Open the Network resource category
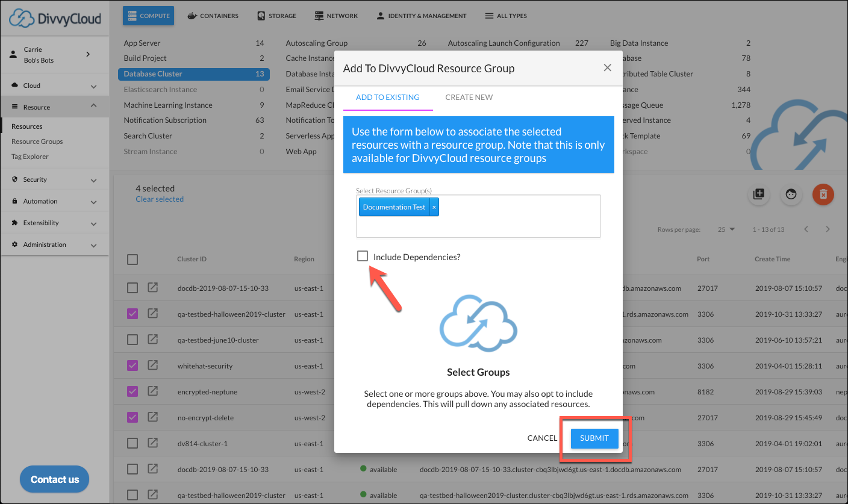This screenshot has height=504, width=848. click(336, 16)
